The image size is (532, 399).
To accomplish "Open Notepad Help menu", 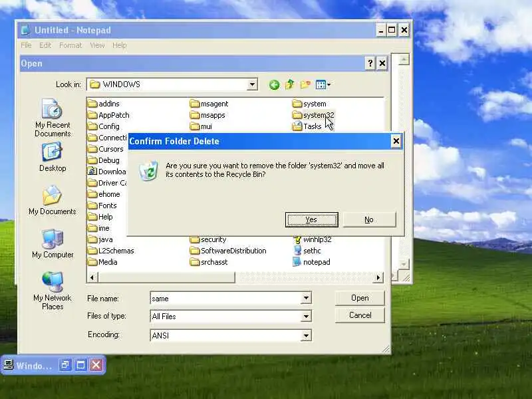I will [x=120, y=45].
